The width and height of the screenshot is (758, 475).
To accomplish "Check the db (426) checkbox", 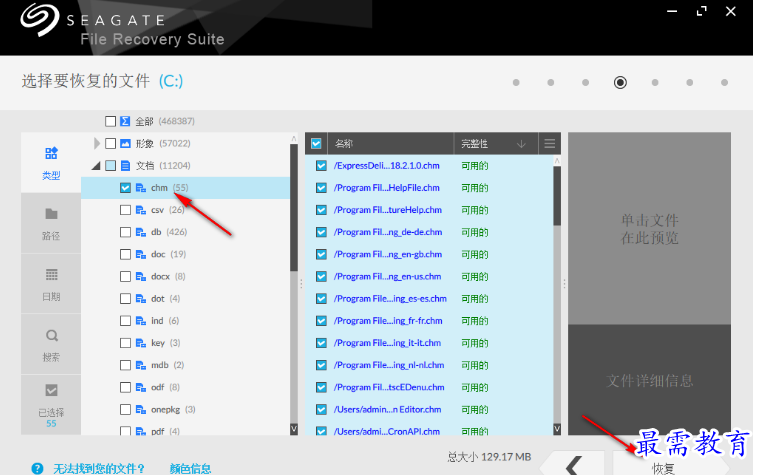I will (x=125, y=232).
